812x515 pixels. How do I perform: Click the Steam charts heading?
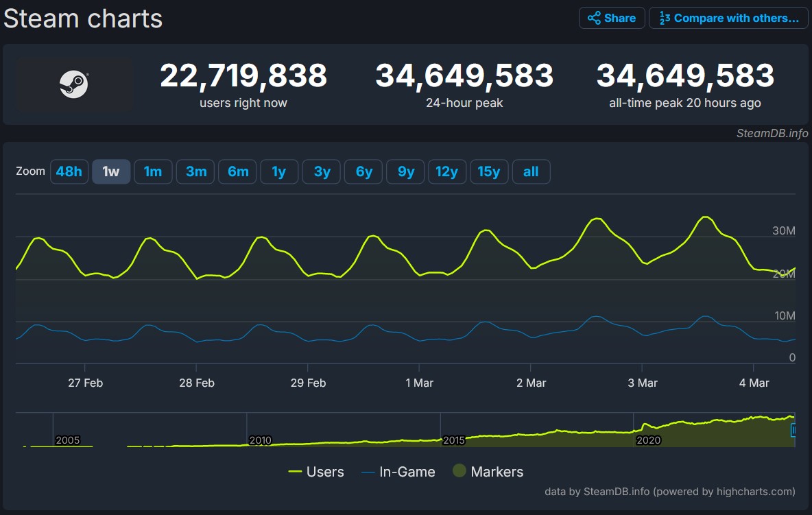(83, 19)
